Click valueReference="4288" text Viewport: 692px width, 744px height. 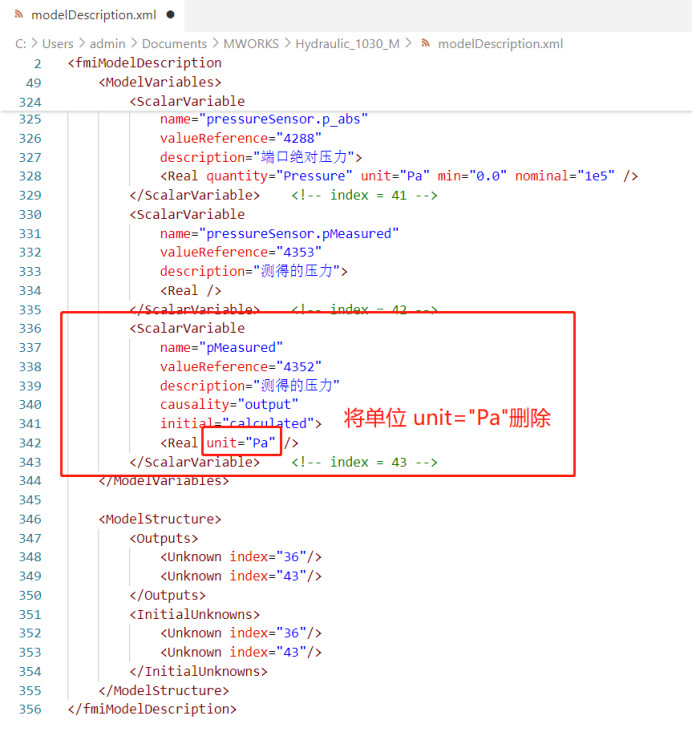(x=241, y=138)
